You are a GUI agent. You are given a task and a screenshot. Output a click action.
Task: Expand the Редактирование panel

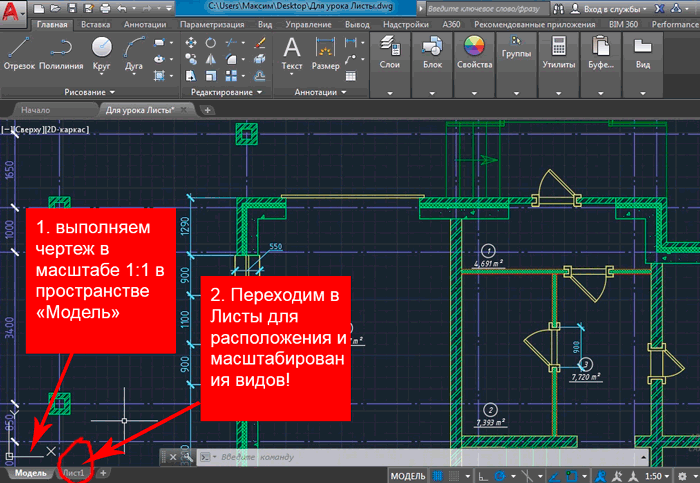226,92
